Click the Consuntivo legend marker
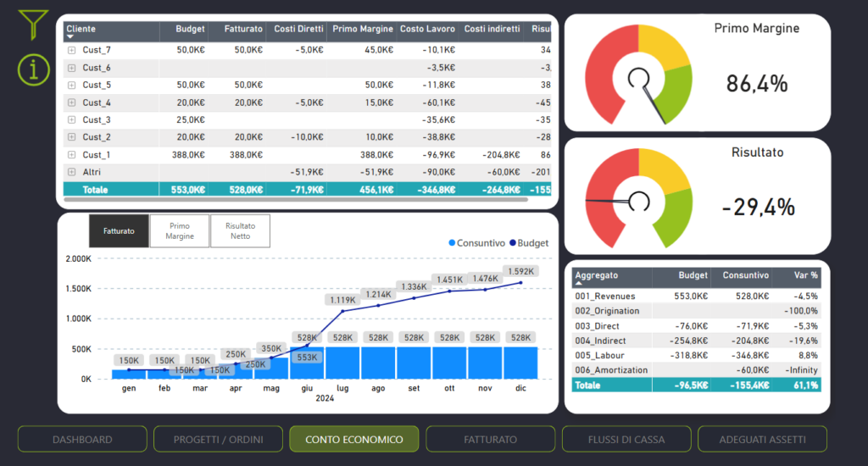The width and height of the screenshot is (868, 466). [x=452, y=243]
